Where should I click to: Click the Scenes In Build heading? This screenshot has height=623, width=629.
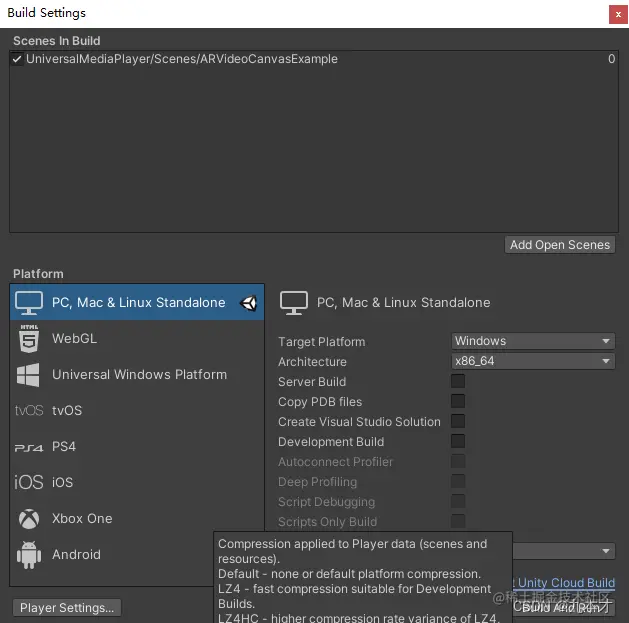coord(57,41)
